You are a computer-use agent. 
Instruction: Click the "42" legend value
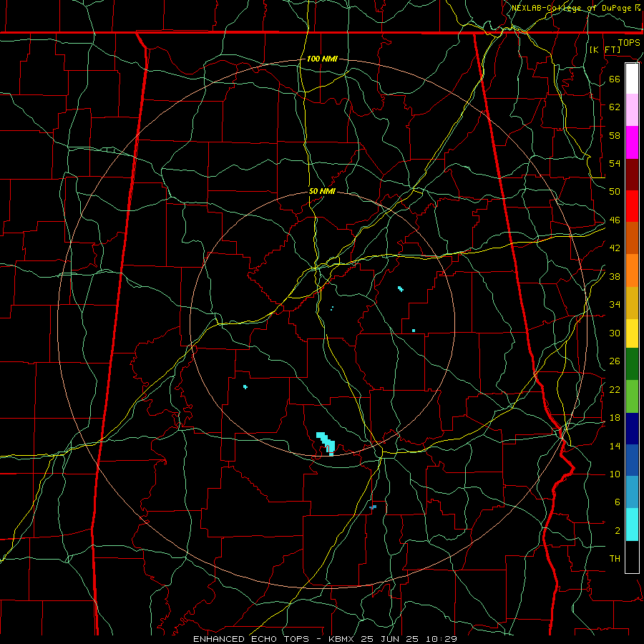coord(615,248)
